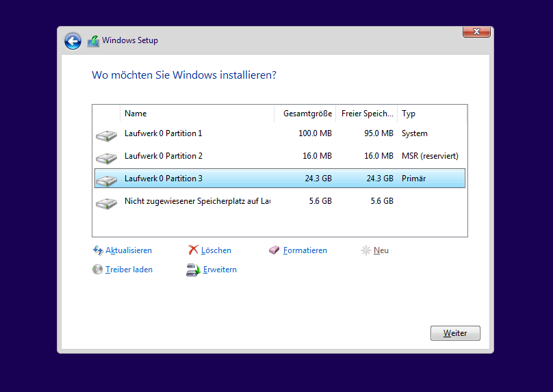Click Partition 2's 16.0 MB total size
This screenshot has height=392, width=553.
(x=318, y=156)
